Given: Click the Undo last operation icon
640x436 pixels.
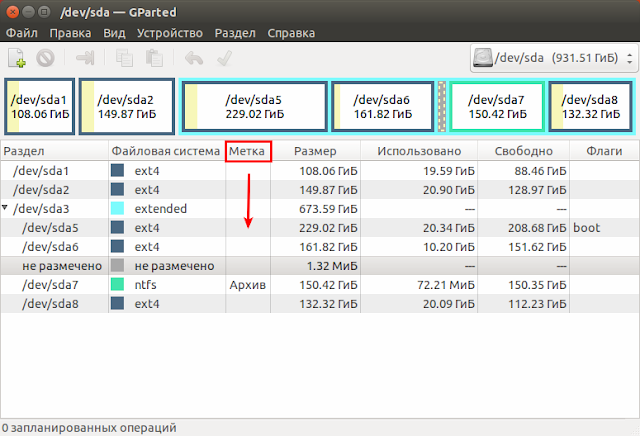Looking at the screenshot, I should click(x=194, y=58).
